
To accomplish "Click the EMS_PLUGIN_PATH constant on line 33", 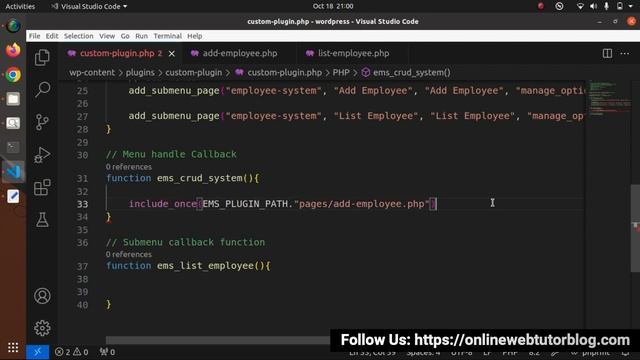I will [245, 204].
